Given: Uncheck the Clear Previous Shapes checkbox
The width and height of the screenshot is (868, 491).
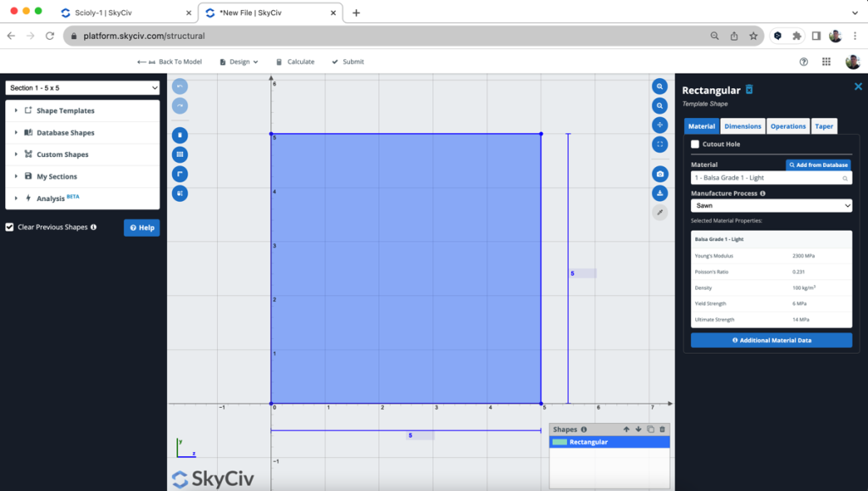Looking at the screenshot, I should [8, 227].
